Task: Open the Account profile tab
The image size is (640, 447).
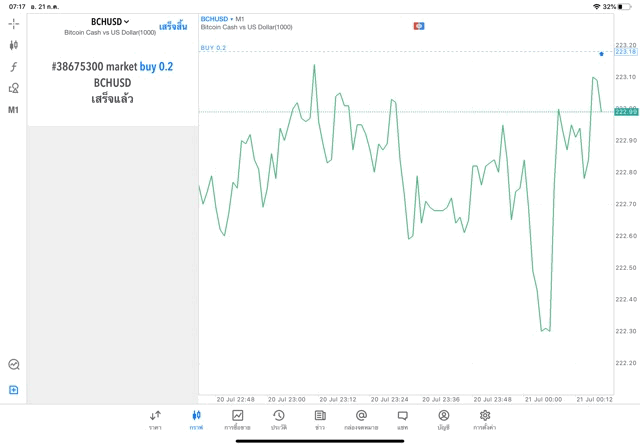Action: tap(443, 419)
